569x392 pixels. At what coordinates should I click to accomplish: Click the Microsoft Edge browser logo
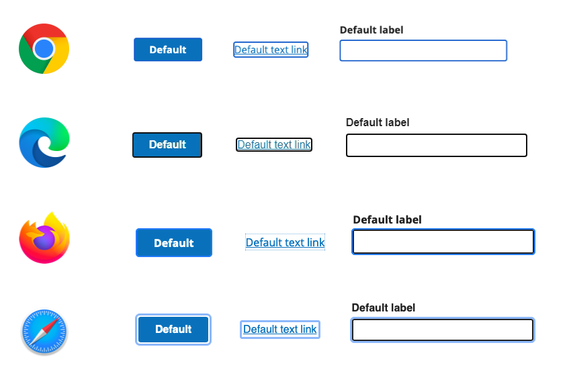point(44,142)
